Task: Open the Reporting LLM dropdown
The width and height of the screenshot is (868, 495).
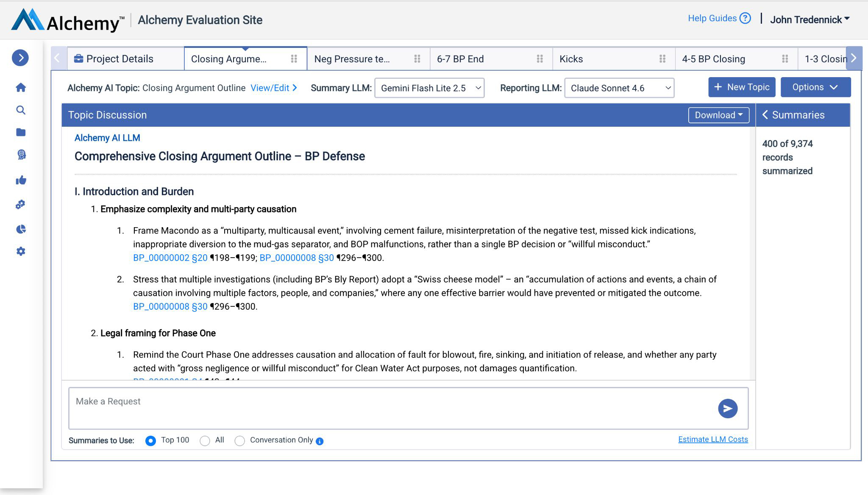Action: tap(619, 88)
